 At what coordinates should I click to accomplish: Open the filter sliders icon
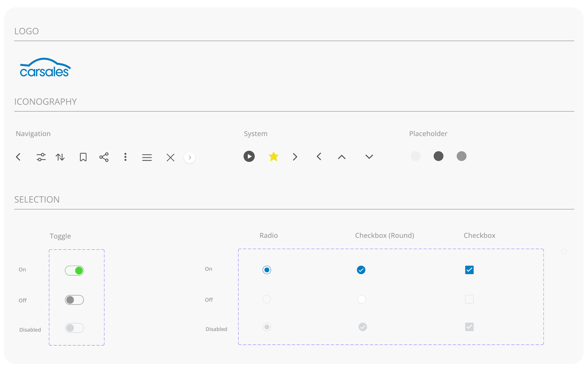[x=41, y=157]
